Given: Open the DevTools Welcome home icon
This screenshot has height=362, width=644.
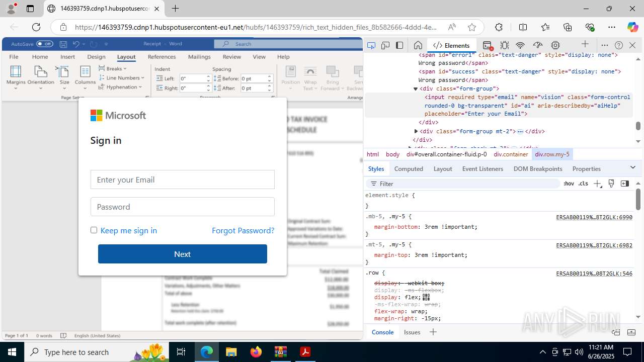Looking at the screenshot, I should 418,45.
